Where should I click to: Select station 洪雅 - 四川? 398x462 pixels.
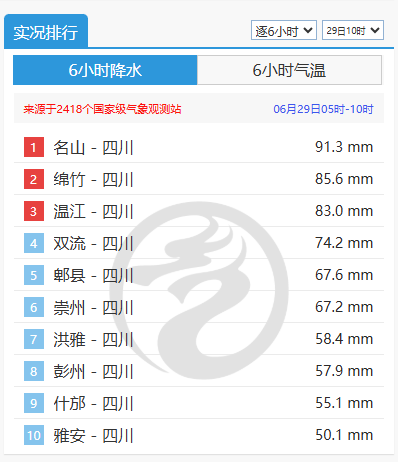pyautogui.click(x=93, y=339)
